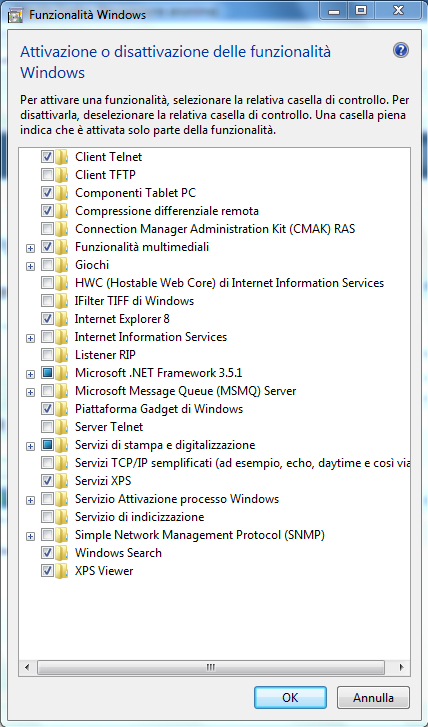428x727 pixels.
Task: Select the folder icon beside Internet Explorer 8
Action: point(62,319)
